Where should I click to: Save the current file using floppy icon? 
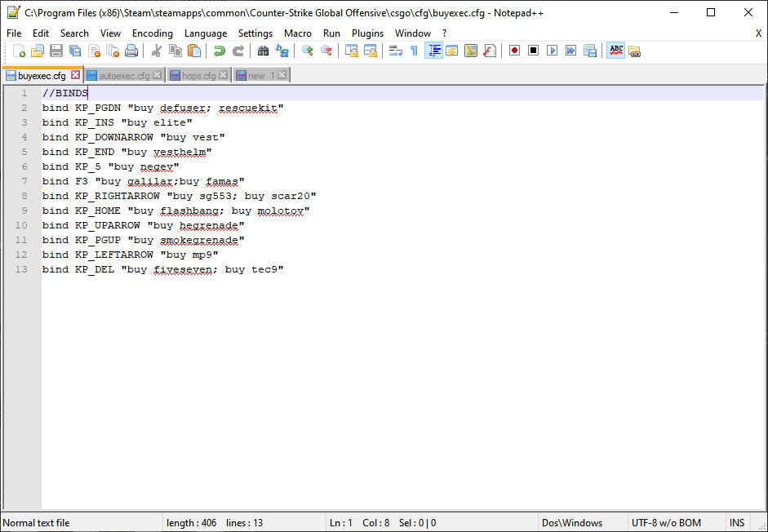56,51
